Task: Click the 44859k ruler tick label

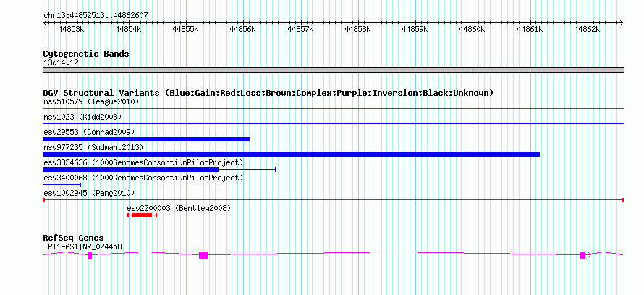Action: point(415,29)
